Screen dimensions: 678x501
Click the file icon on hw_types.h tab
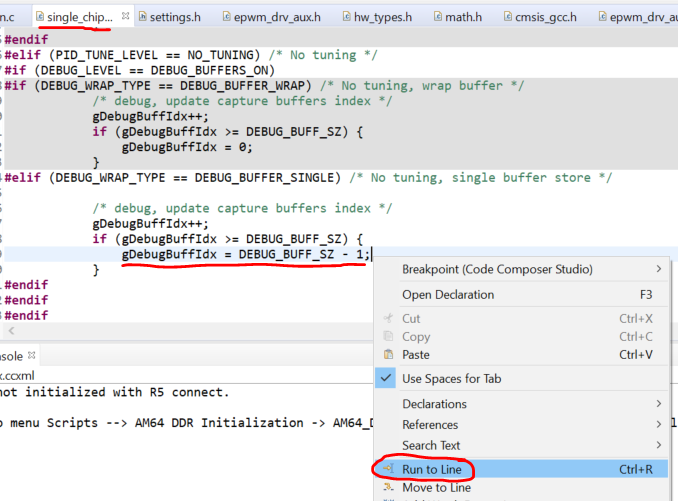[344, 18]
